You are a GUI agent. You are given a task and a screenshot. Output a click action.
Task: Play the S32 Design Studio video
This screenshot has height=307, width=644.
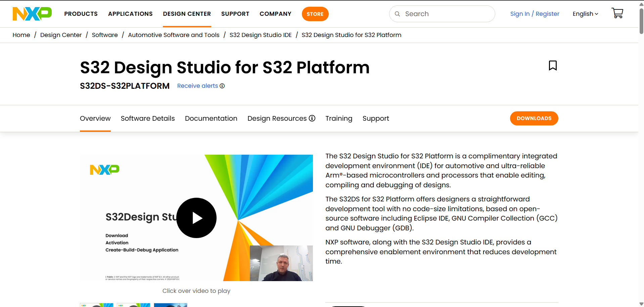(196, 218)
